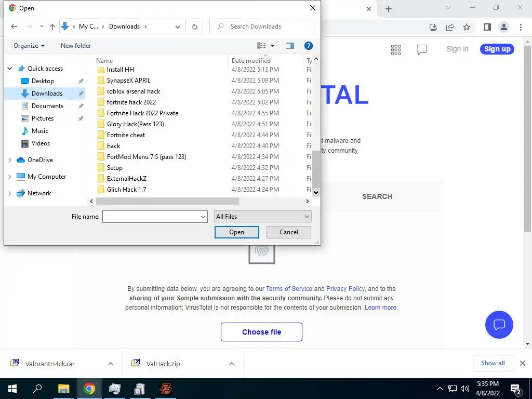Select the Glory Hack(Pass 123) folder
Screen dimensions: 532x399
coord(136,124)
